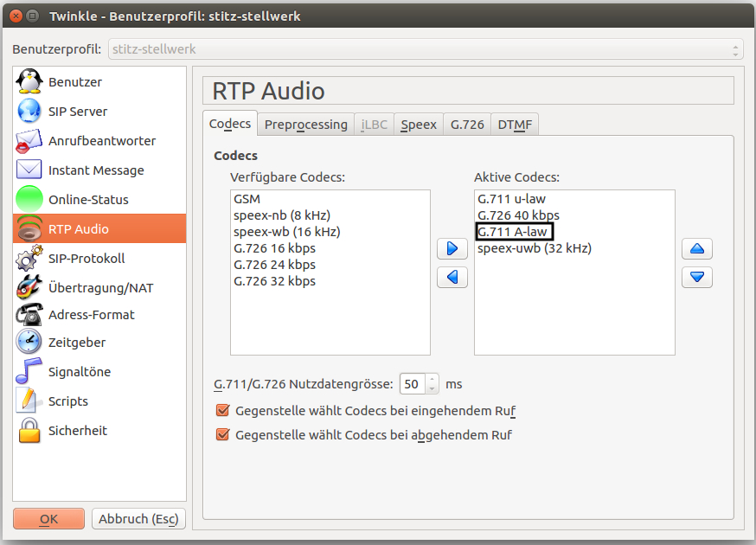Select the SIP Server globe icon
The image size is (756, 545).
click(29, 111)
